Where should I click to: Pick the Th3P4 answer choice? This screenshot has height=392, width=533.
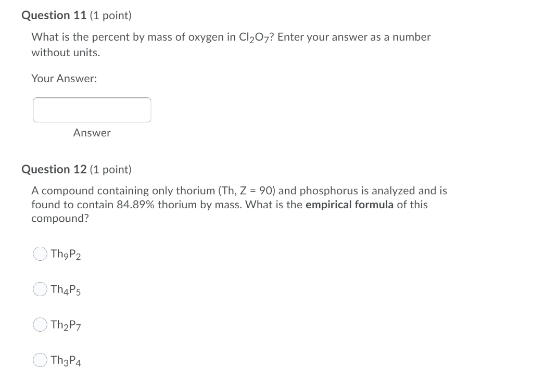click(x=40, y=360)
